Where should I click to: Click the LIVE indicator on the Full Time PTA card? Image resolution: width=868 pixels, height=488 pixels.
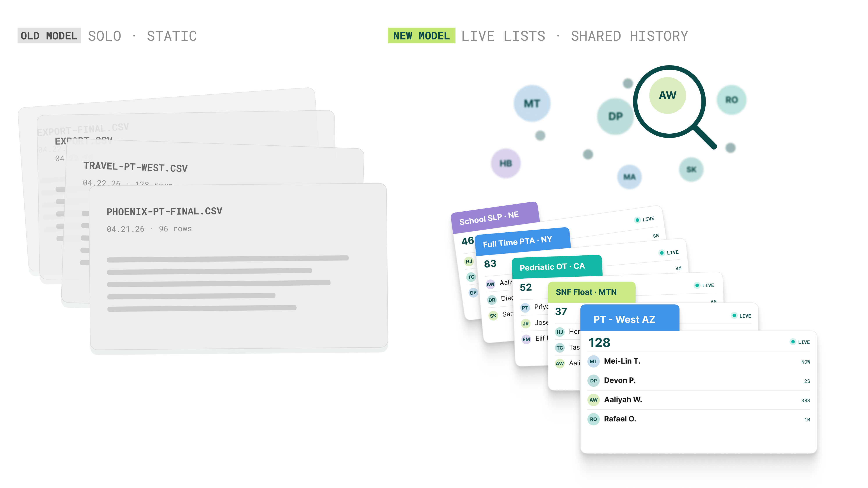tap(669, 252)
